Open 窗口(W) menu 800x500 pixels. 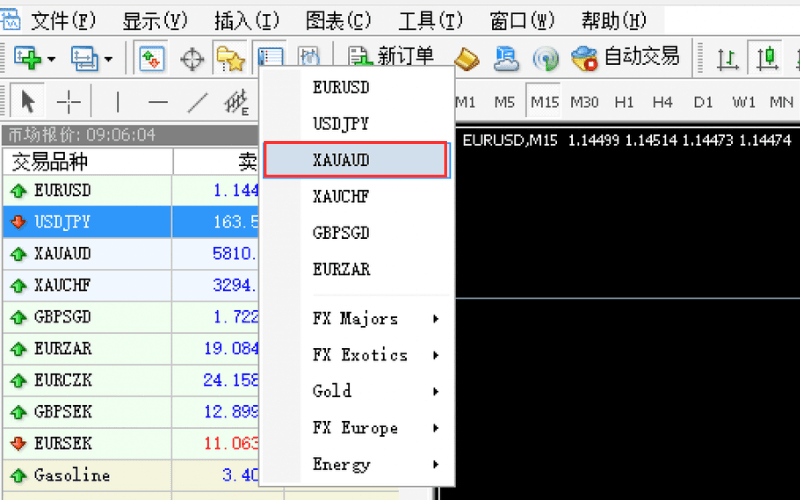tap(522, 21)
